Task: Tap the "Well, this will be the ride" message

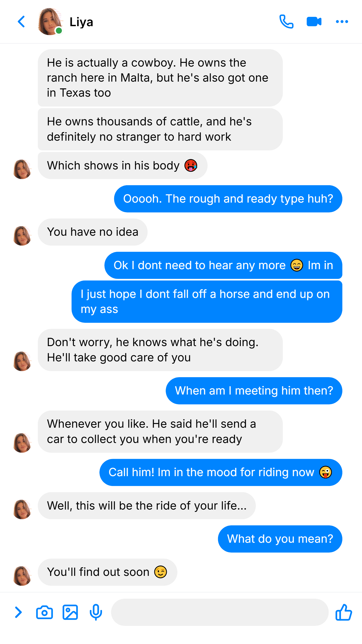Action: tap(147, 506)
